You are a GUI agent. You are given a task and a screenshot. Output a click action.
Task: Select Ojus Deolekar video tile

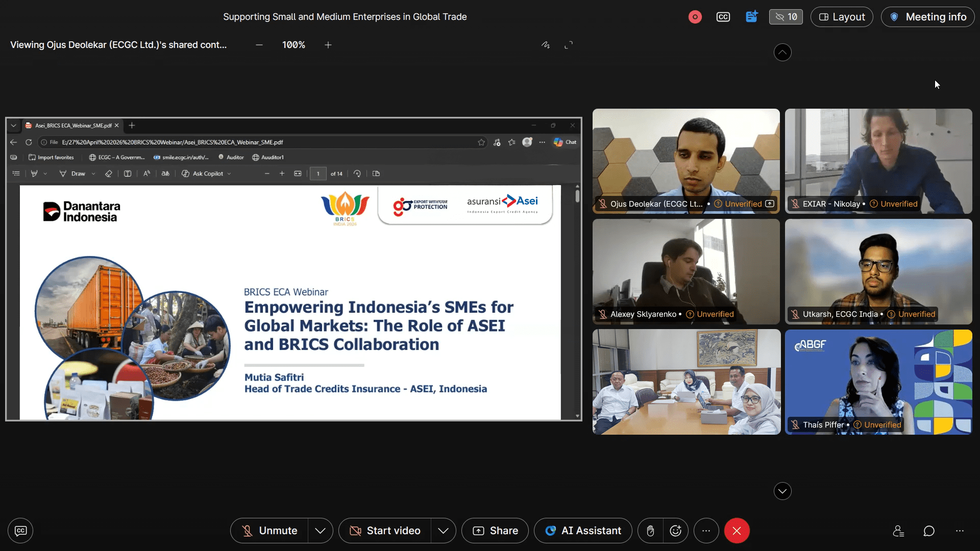point(686,161)
